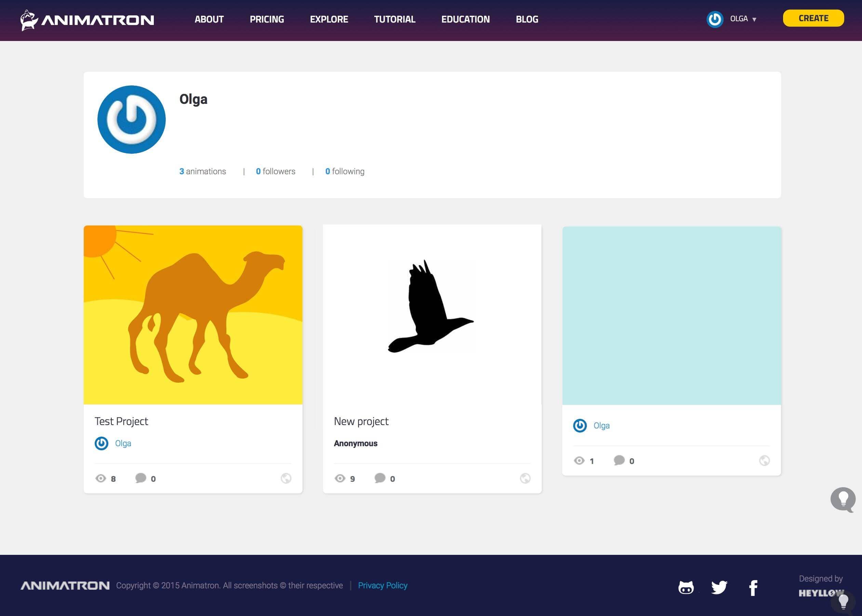Image resolution: width=862 pixels, height=616 pixels.
Task: Click the views eye icon on New project
Action: pos(340,478)
